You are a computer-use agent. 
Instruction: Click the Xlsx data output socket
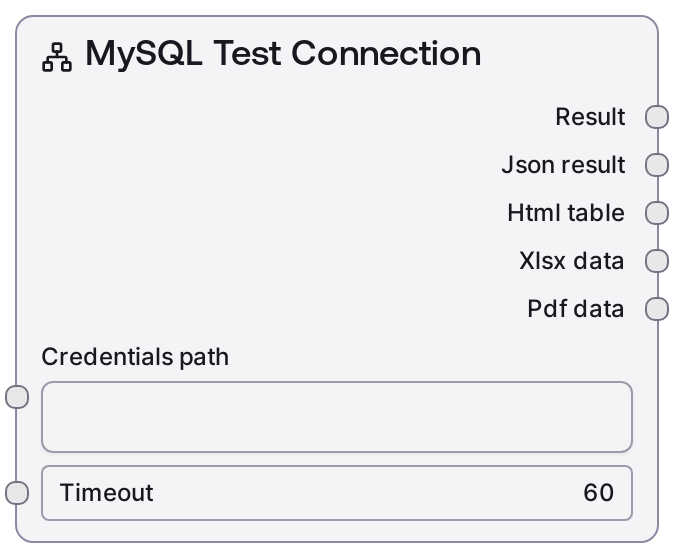coord(656,261)
